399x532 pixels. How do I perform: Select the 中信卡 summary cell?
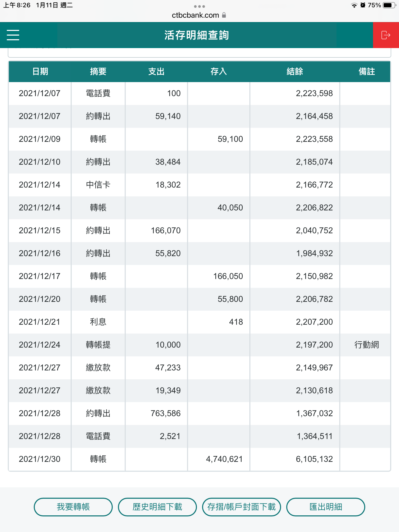(98, 185)
